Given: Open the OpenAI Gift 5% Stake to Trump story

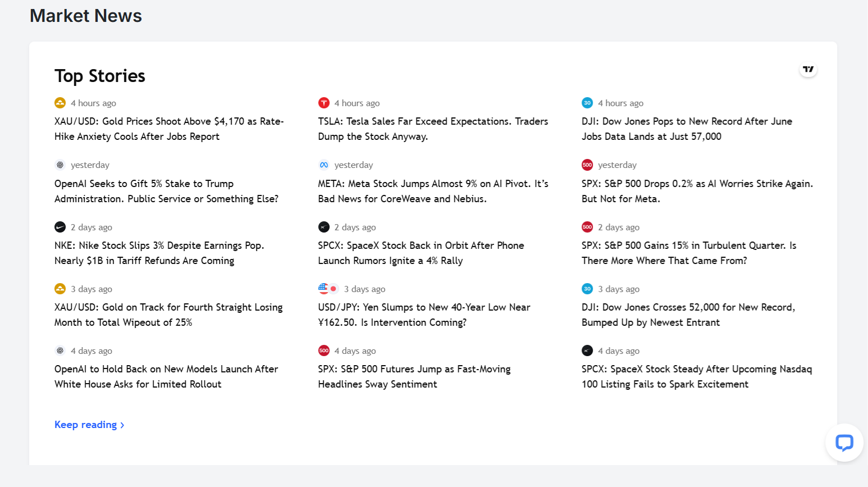Looking at the screenshot, I should (x=166, y=191).
